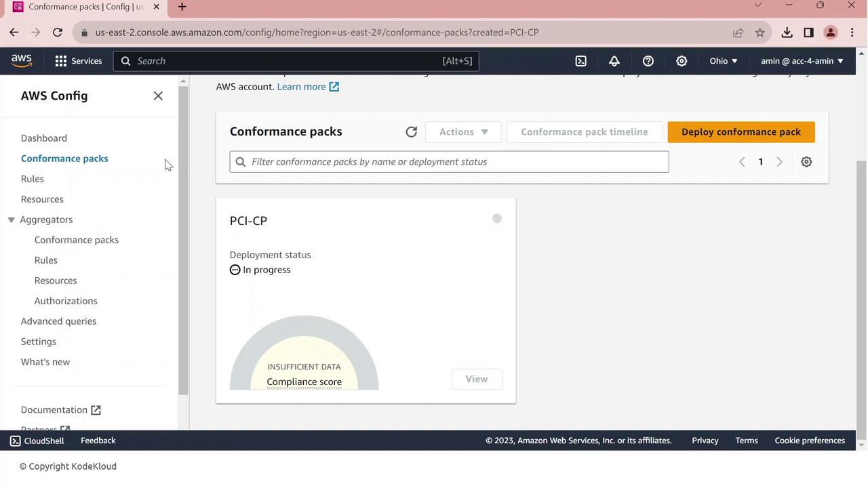Open the amin @ acc-4-amin account menu
This screenshot has height=488, width=868.
pyautogui.click(x=802, y=61)
